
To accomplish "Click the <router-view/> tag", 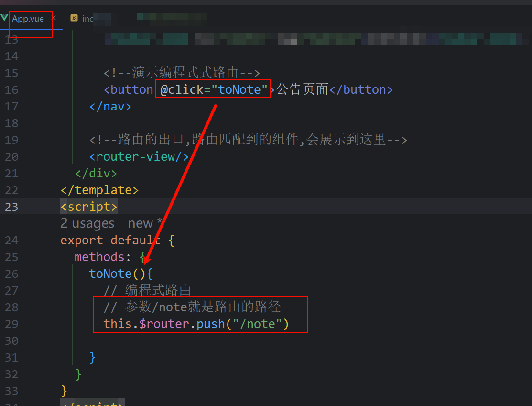I will point(139,156).
